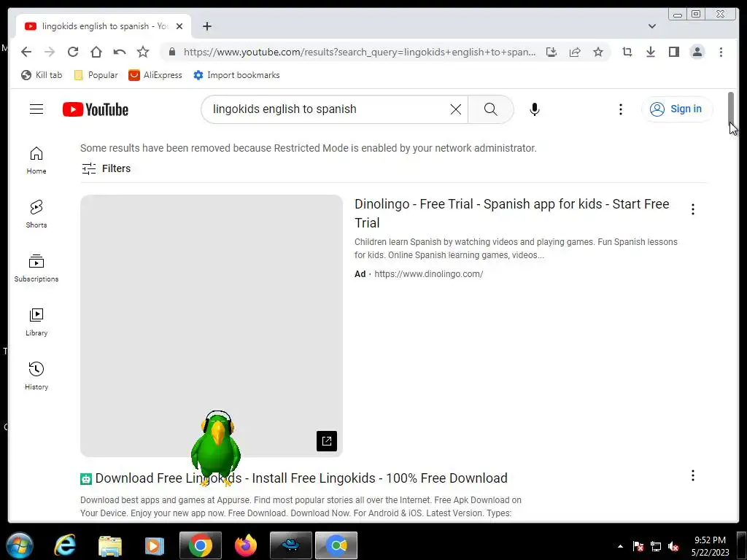Open the options menu for Dinolingo ad
Screen dimensions: 747x560
pos(693,209)
